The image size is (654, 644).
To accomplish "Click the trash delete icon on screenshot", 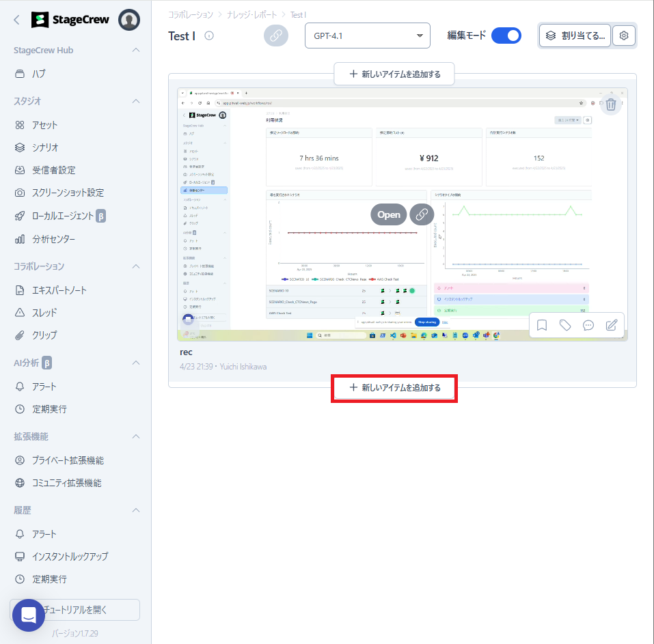I will [611, 104].
